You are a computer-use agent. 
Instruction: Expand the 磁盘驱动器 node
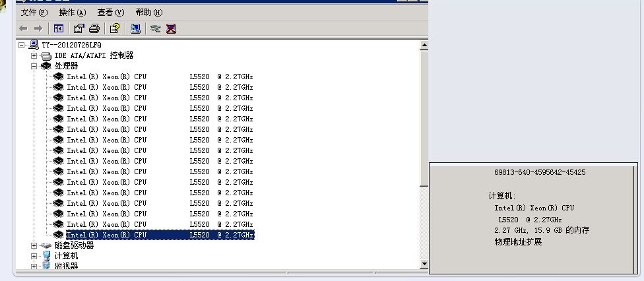tap(34, 245)
